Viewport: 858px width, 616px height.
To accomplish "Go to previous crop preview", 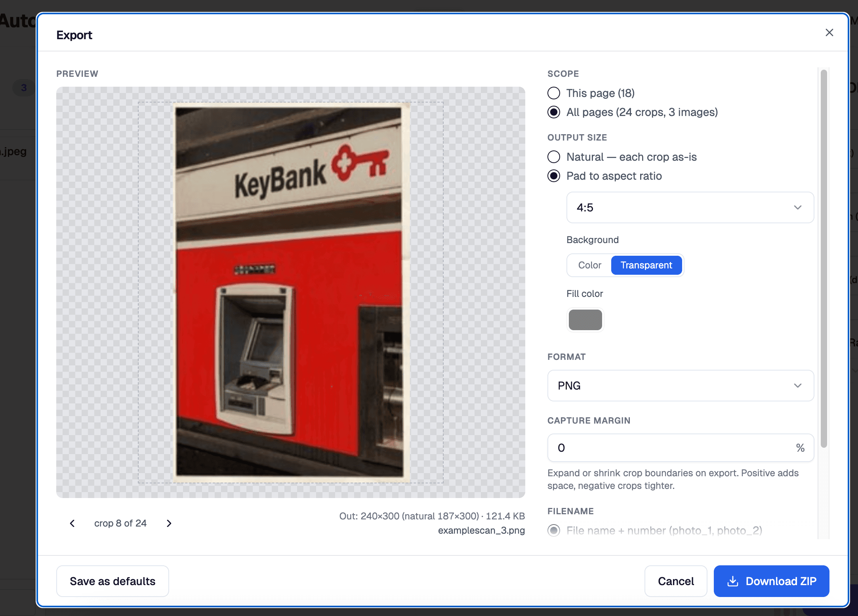I will pyautogui.click(x=72, y=523).
